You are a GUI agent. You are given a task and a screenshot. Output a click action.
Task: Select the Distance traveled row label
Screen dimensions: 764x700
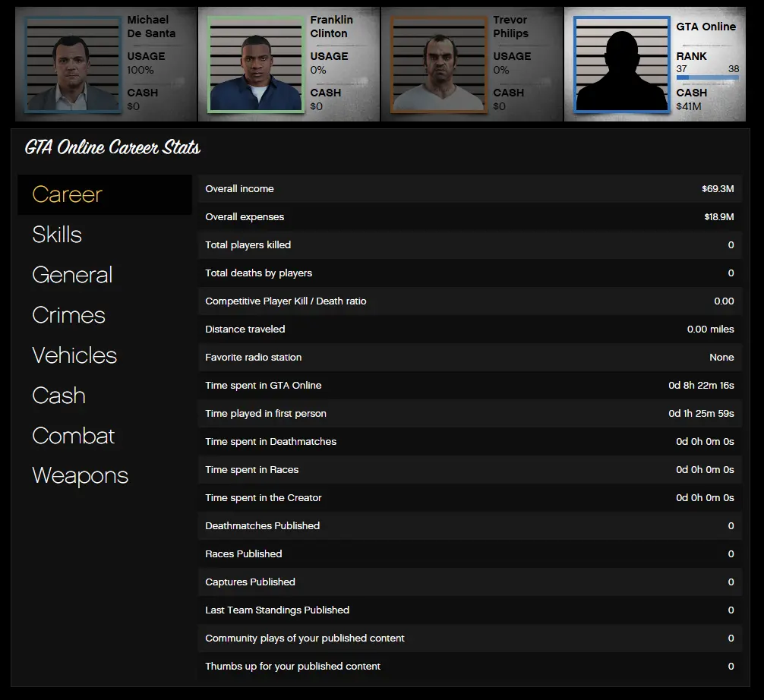245,330
